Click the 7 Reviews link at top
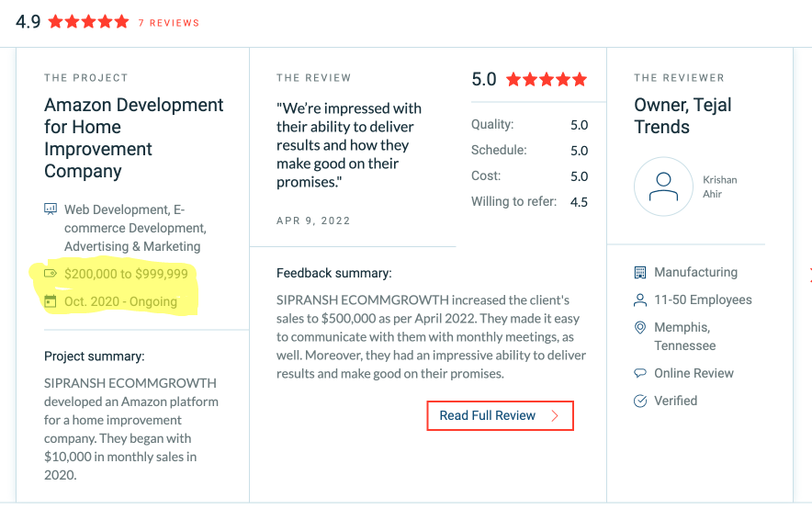 [168, 22]
